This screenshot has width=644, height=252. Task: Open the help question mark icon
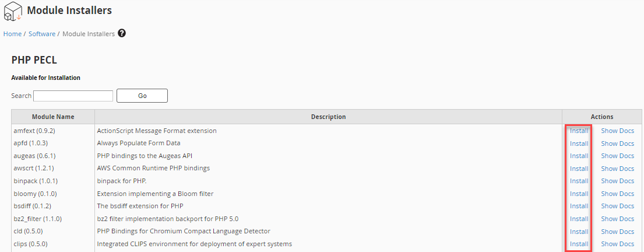[x=122, y=33]
